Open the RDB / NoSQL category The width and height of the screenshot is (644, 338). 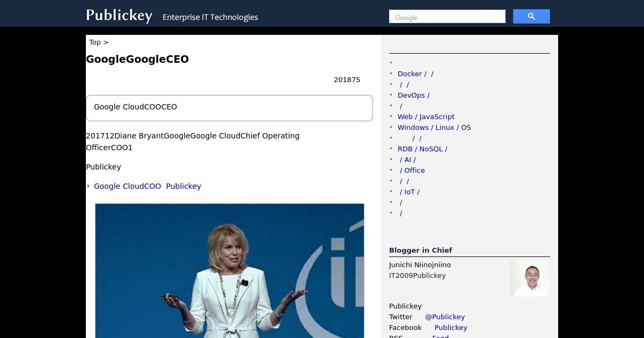422,149
